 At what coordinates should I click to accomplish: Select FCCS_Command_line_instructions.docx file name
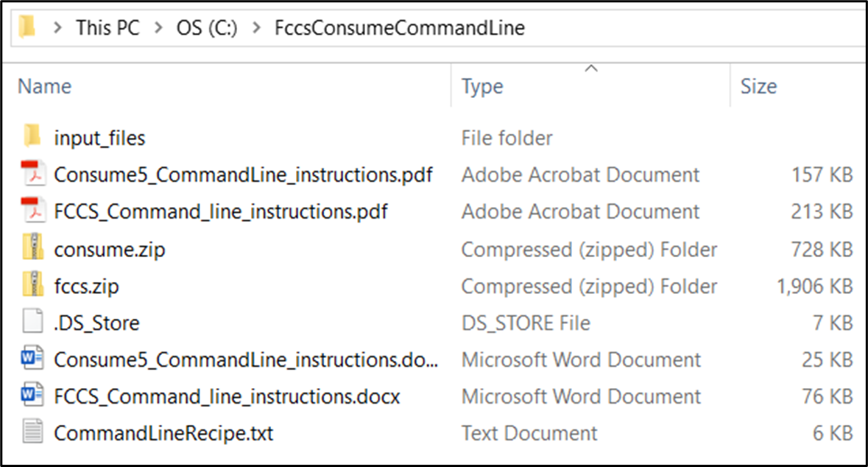tap(227, 396)
